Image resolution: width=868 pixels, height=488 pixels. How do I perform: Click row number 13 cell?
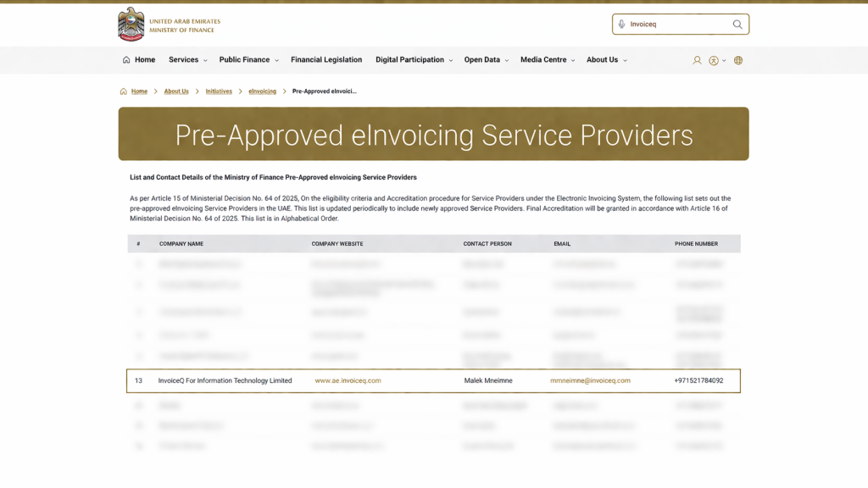[138, 380]
